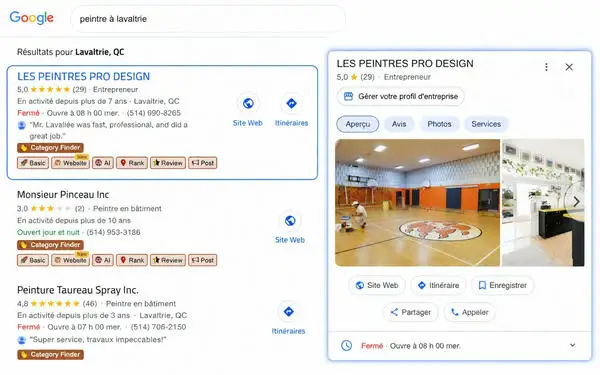Click phone number (514) 953-3186
The width and height of the screenshot is (600, 375).
pos(113,232)
